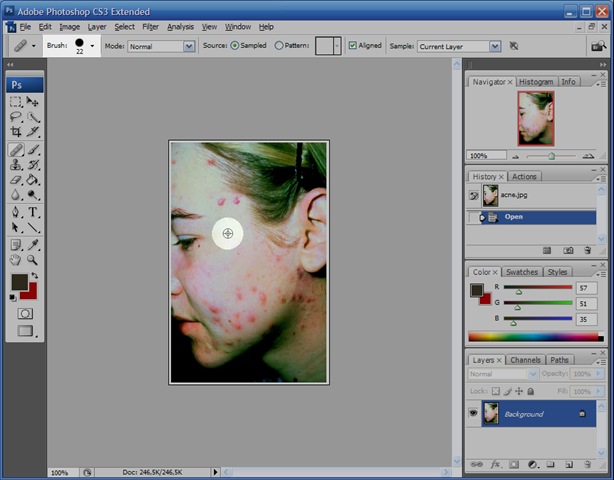This screenshot has width=614, height=480.
Task: Open the tool preset picker arrow
Action: pos(34,46)
